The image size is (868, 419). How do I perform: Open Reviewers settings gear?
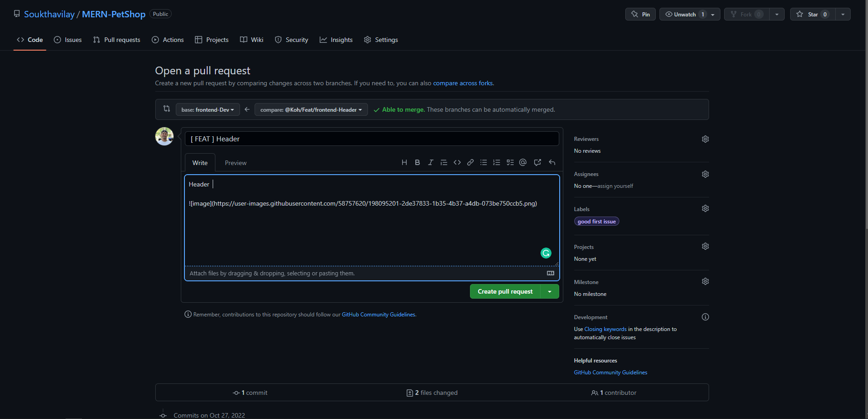tap(705, 139)
